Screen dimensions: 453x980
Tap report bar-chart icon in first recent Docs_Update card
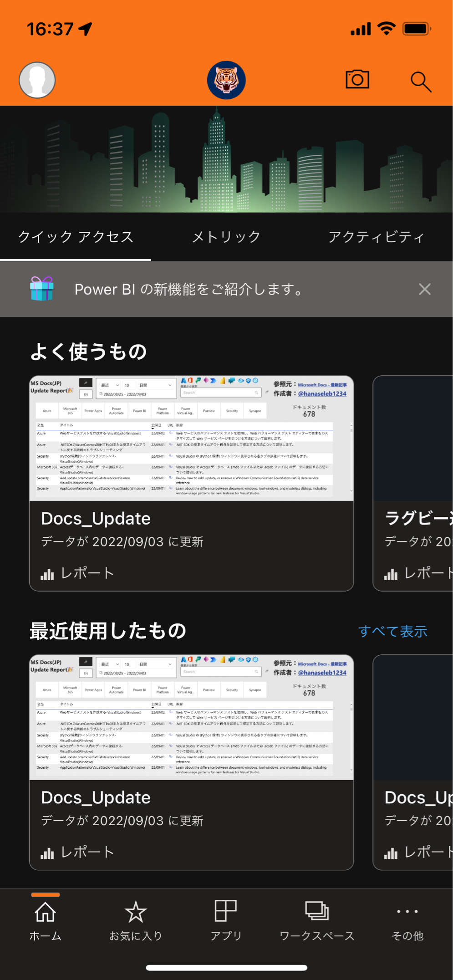coord(47,853)
